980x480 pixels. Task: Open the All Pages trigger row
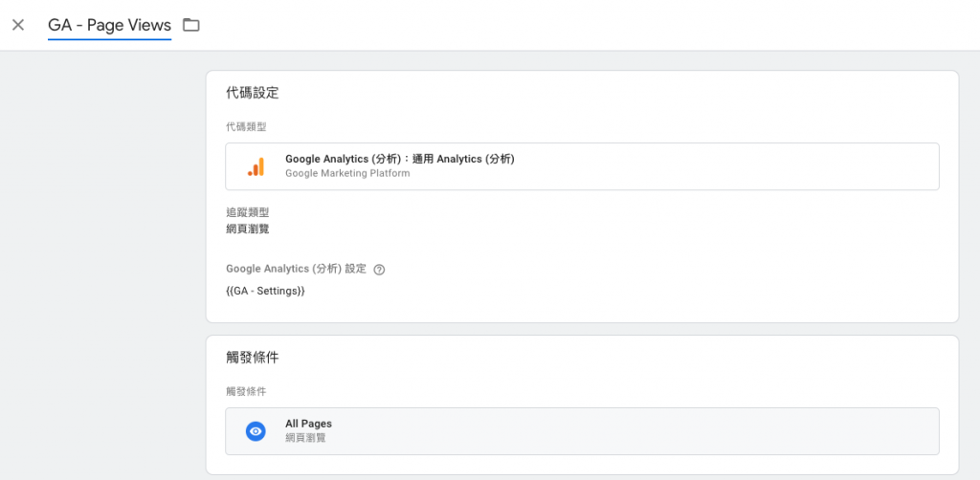582,431
